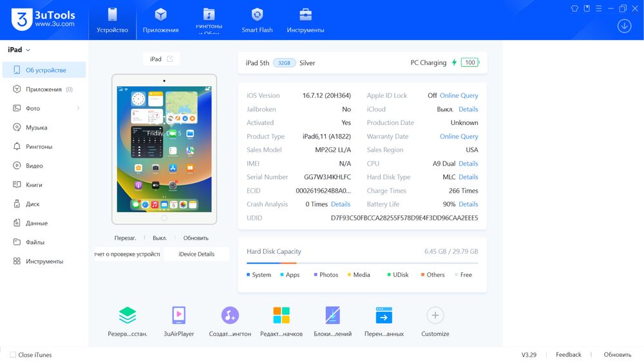Open the device verification report button

pyautogui.click(x=128, y=254)
